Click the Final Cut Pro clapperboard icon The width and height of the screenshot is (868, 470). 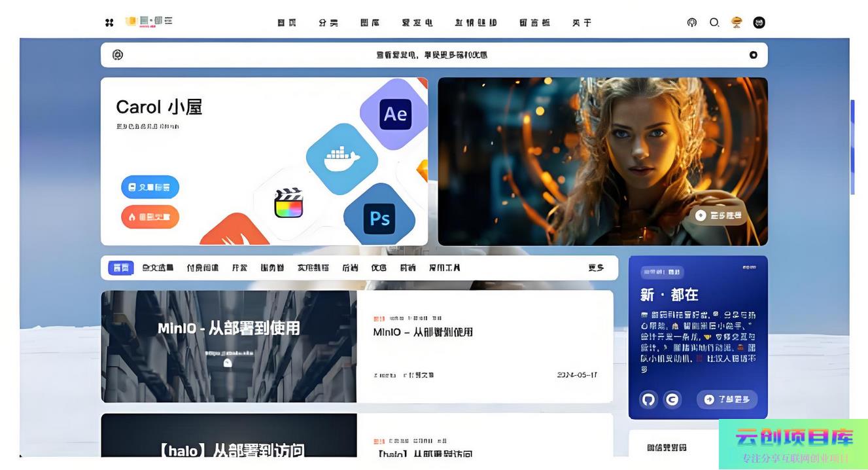[x=288, y=203]
